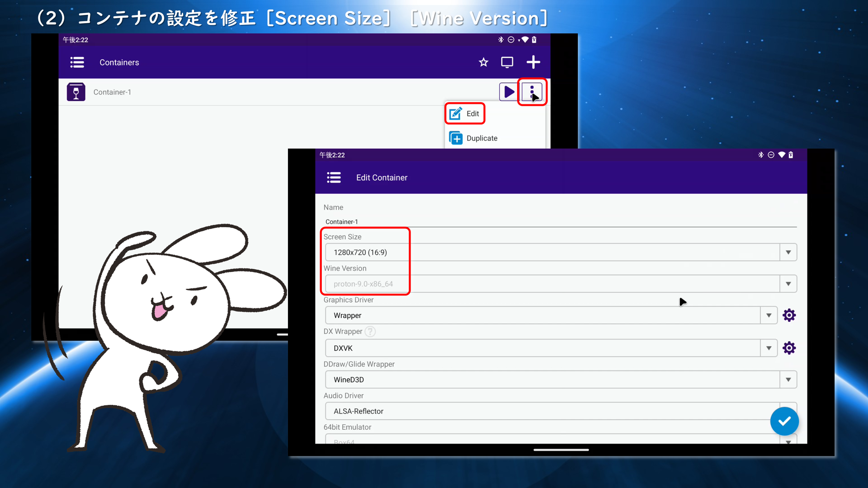
Task: Open hamburger menu in Containers window
Action: [x=77, y=62]
